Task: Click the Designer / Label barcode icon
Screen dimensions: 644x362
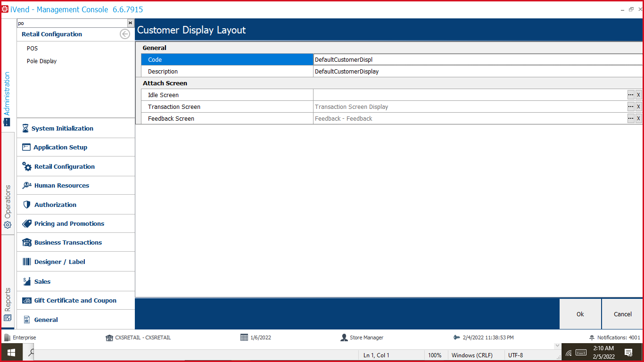Action: 27,262
